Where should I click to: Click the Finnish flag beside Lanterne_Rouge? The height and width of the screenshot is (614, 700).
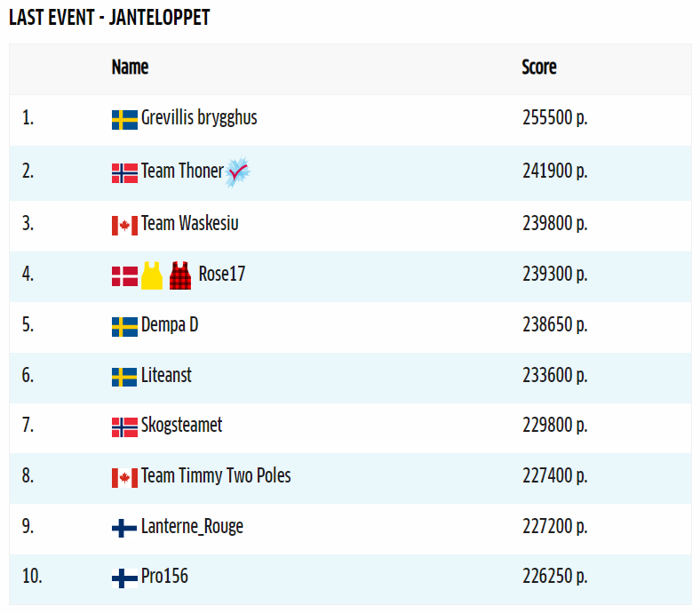[x=124, y=529]
